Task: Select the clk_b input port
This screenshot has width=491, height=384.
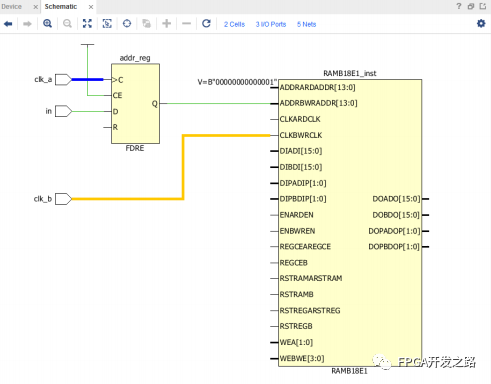Action: (x=63, y=199)
